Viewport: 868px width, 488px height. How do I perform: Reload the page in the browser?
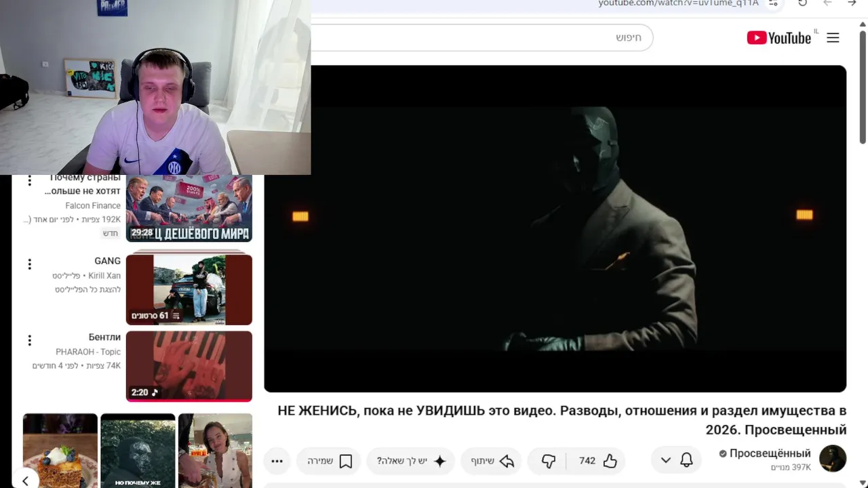point(802,3)
